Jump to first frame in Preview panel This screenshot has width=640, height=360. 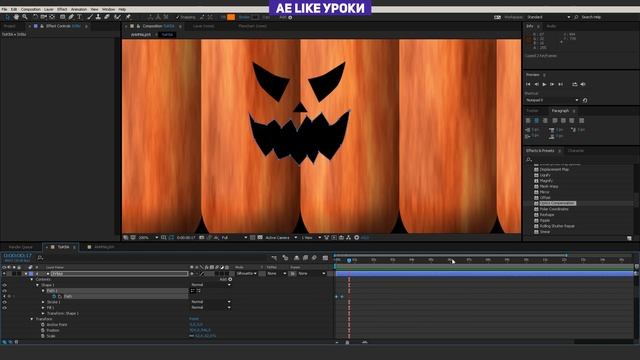(528, 84)
